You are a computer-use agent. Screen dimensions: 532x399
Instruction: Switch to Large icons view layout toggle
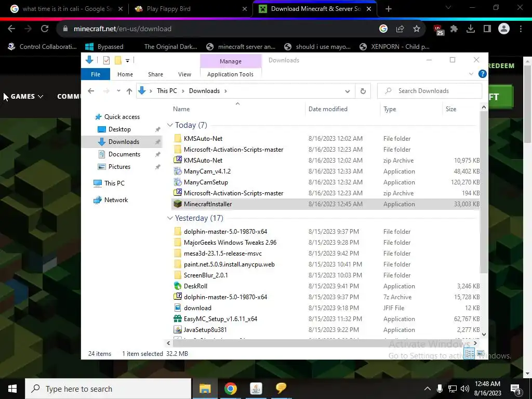click(x=481, y=354)
